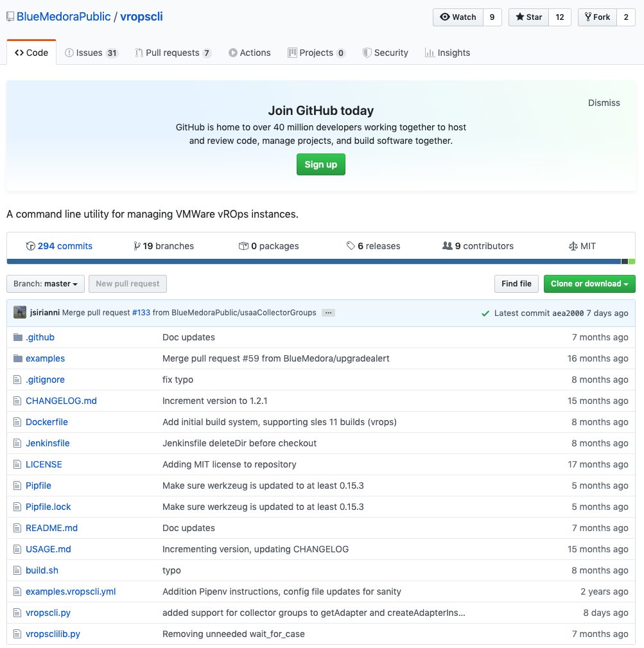Click the file icon next to LICENSE
Image resolution: width=644 pixels, height=648 pixels.
17,464
